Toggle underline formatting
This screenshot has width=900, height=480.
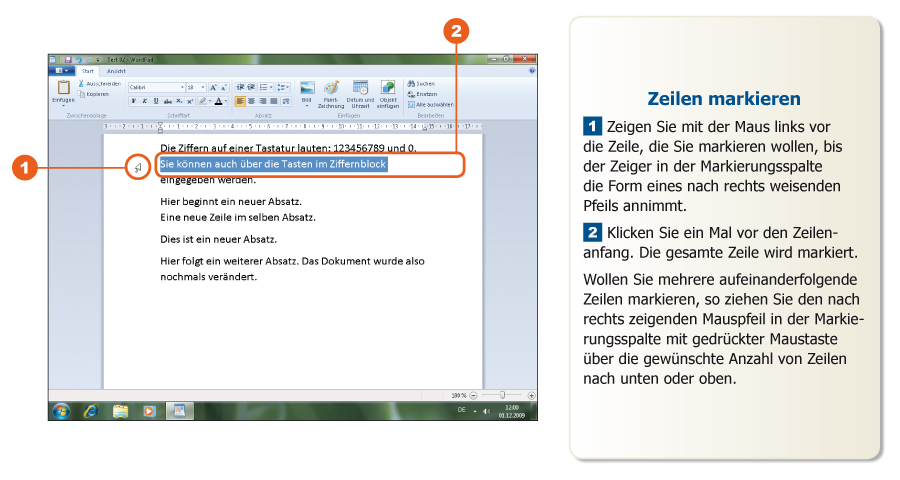click(x=155, y=101)
